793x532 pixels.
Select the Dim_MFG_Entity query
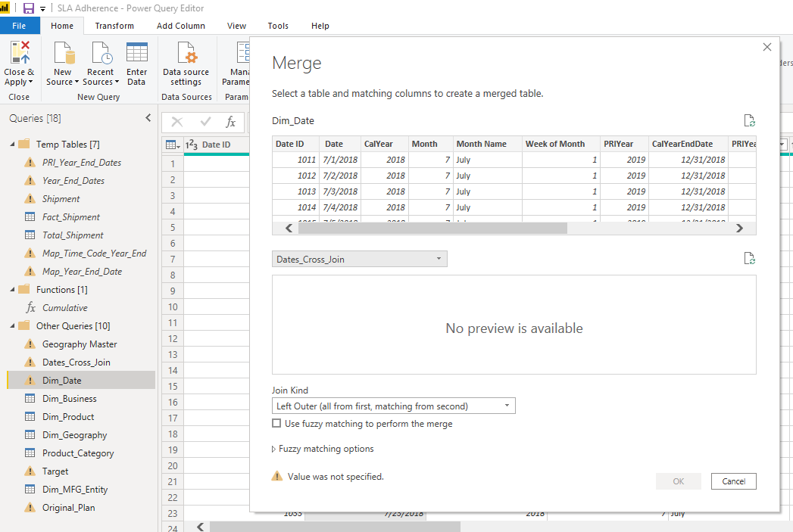tap(75, 489)
